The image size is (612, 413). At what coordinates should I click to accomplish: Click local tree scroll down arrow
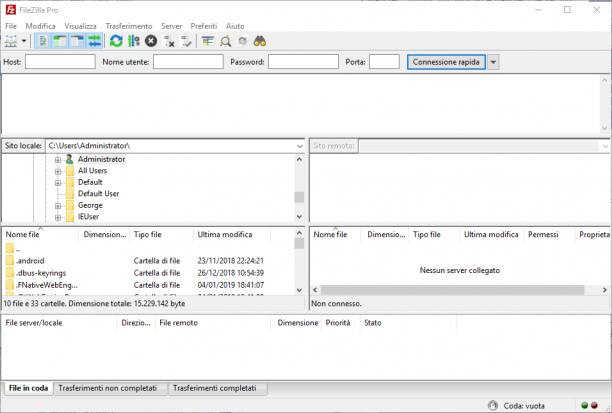click(x=299, y=216)
